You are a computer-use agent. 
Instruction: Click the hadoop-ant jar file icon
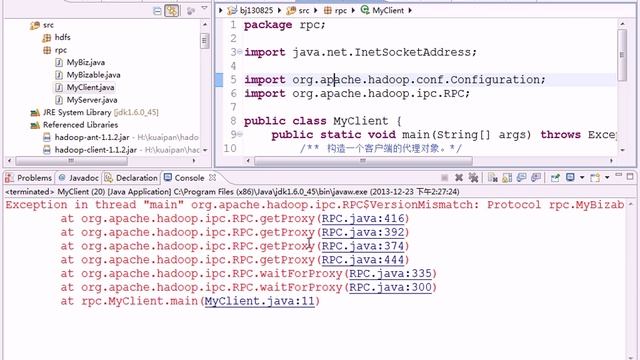(x=47, y=138)
